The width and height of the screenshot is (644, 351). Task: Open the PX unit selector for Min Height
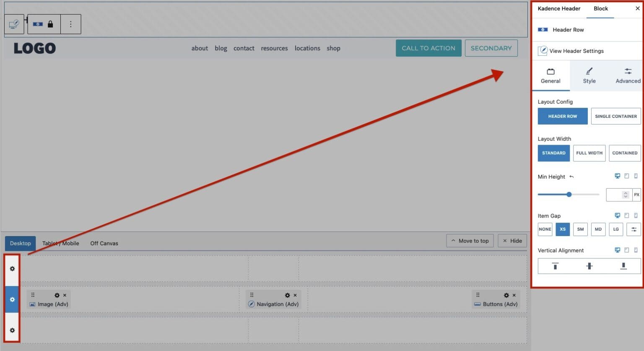[x=636, y=195]
